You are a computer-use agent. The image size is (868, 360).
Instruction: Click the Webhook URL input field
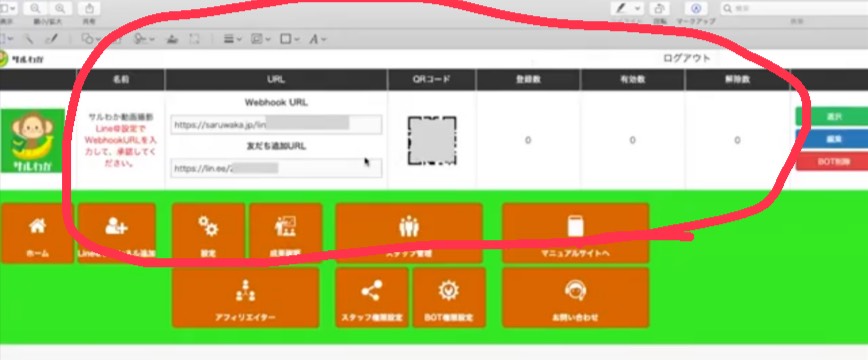tap(276, 125)
